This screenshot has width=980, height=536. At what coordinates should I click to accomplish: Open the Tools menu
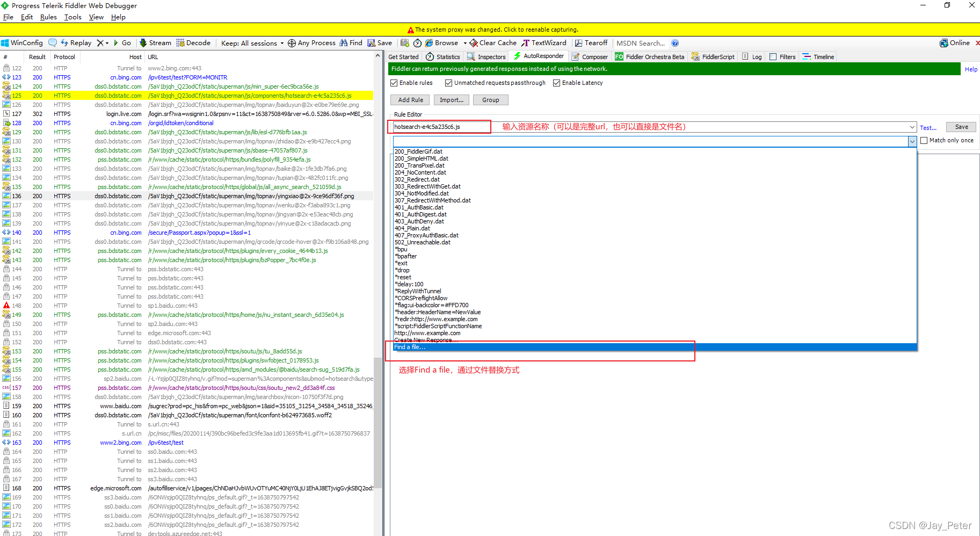pos(73,17)
